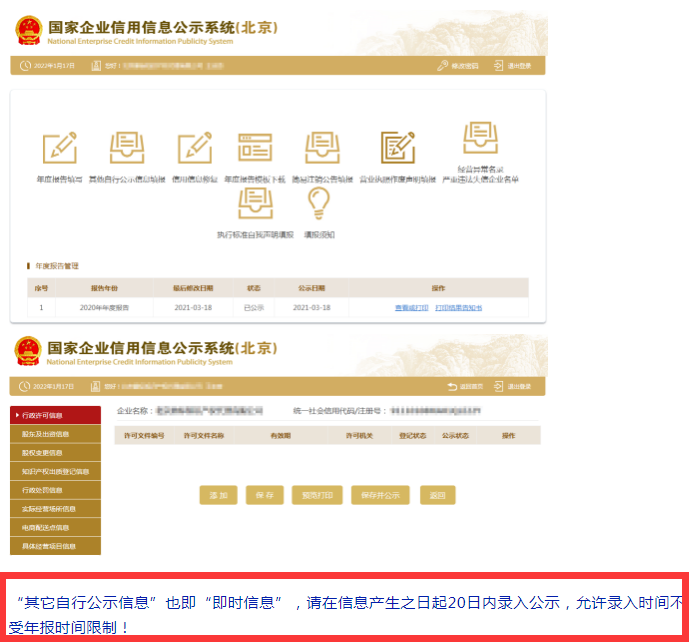Open the 移出异常名录 tray icon
Viewport: 696px width, 644px height.
tap(480, 140)
